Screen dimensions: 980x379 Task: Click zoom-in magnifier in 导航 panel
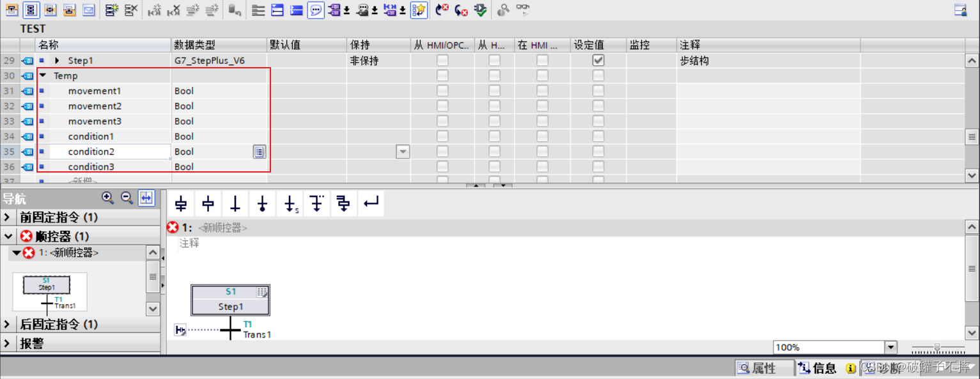108,198
